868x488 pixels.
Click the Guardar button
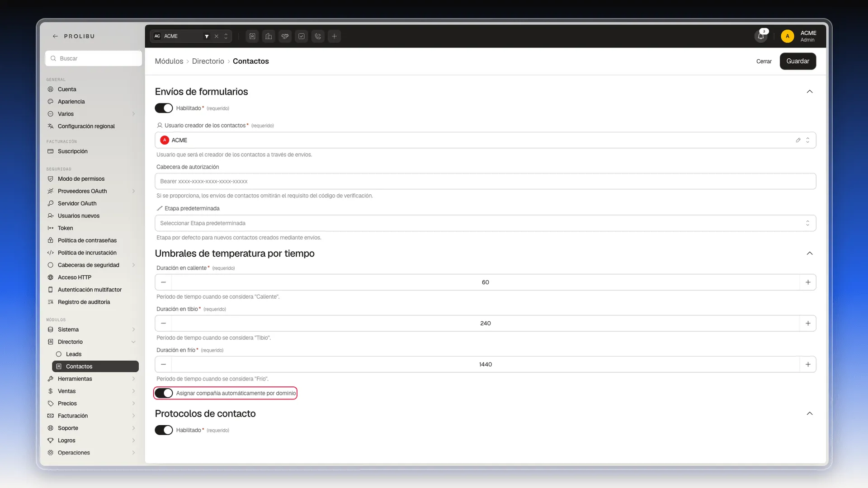click(797, 61)
